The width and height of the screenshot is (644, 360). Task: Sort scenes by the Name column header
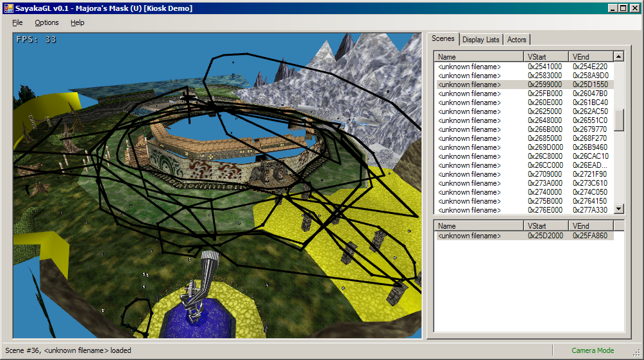[479, 56]
